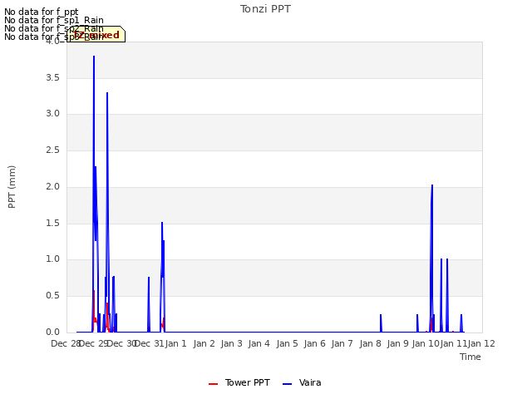Click the 0.0 y-axis tick label
This screenshot has height=399, width=532.
52,332
